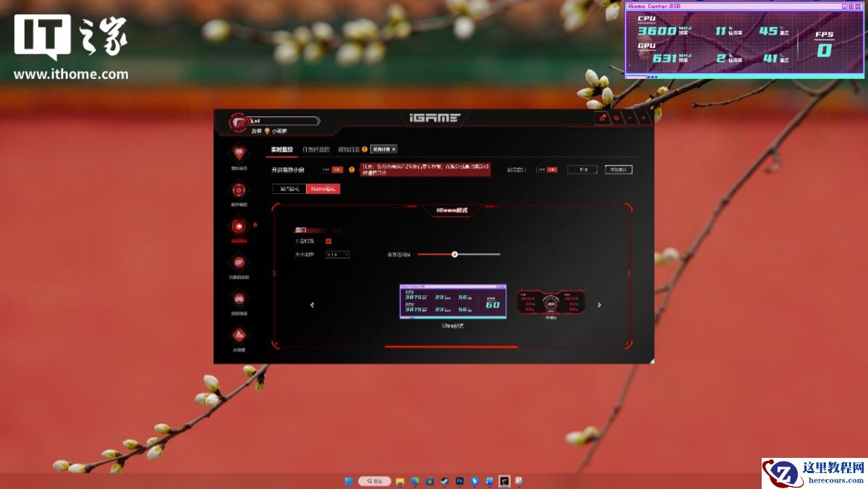The height and width of the screenshot is (489, 868).
Task: Select the red gauge style thumbnail
Action: pyautogui.click(x=551, y=302)
